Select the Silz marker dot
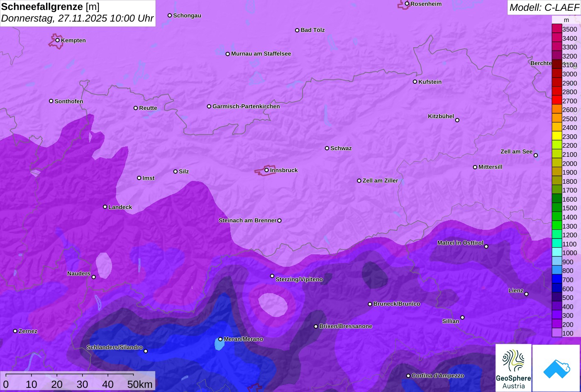 [x=176, y=171]
